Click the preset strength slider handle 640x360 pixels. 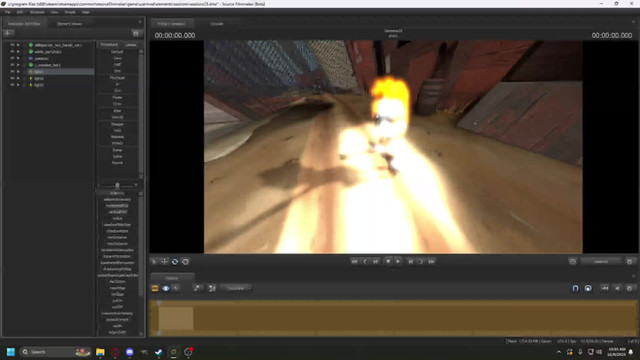[117, 185]
